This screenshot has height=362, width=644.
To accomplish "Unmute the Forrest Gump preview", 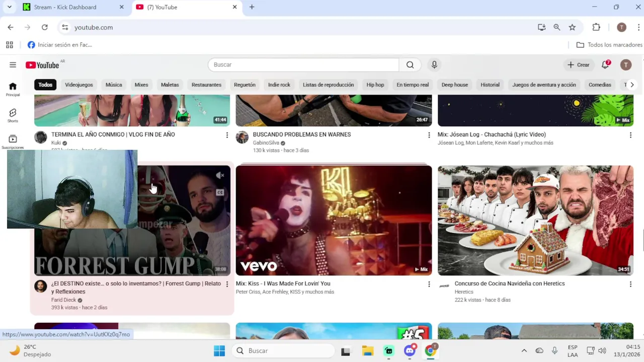I will 220,175.
